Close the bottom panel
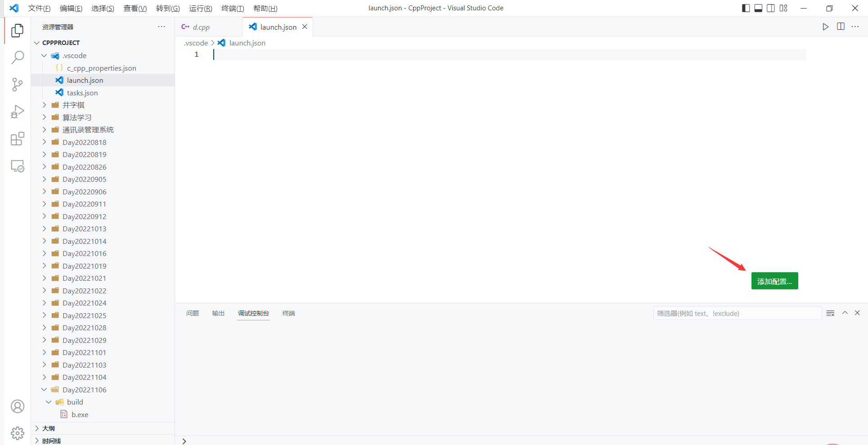 click(x=857, y=313)
